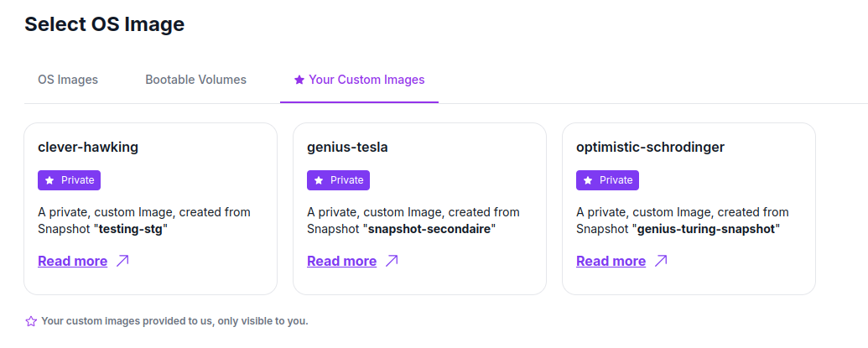The height and width of the screenshot is (348, 868).
Task: Click the Private badge on clever-hawking
Action: click(70, 180)
